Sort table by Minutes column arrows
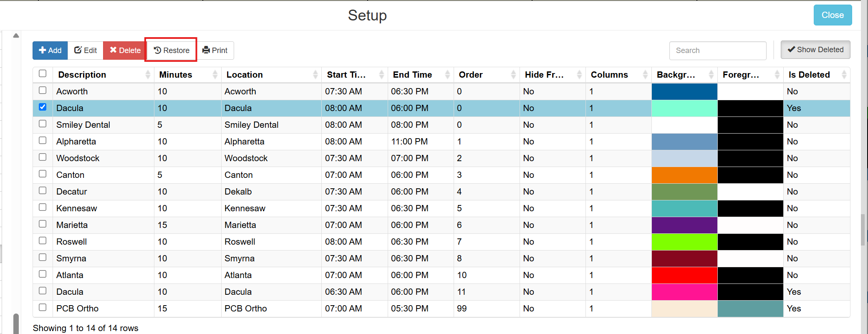868x334 pixels. tap(215, 75)
